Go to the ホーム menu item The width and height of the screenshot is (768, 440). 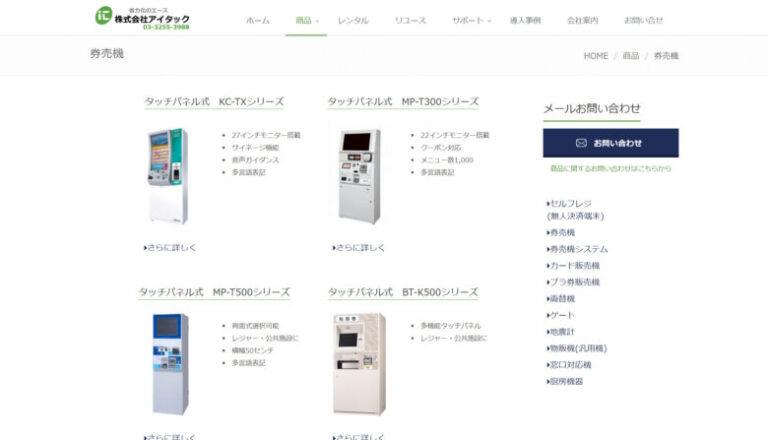pos(258,21)
